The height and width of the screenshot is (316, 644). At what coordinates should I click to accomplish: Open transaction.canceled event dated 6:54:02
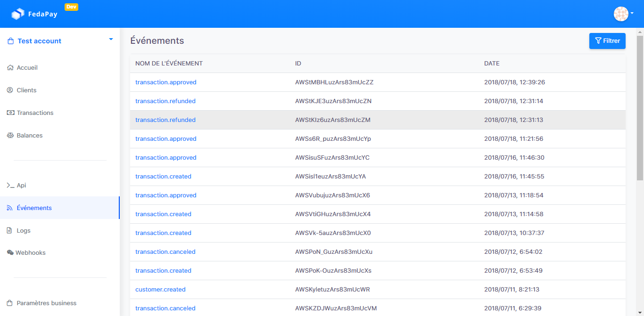(165, 251)
